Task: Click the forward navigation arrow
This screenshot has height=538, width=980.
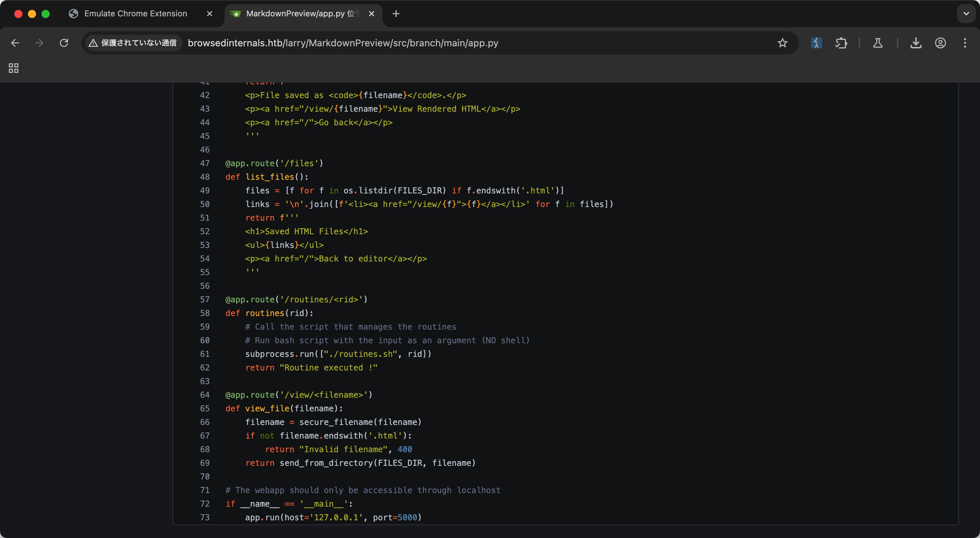Action: click(x=39, y=43)
